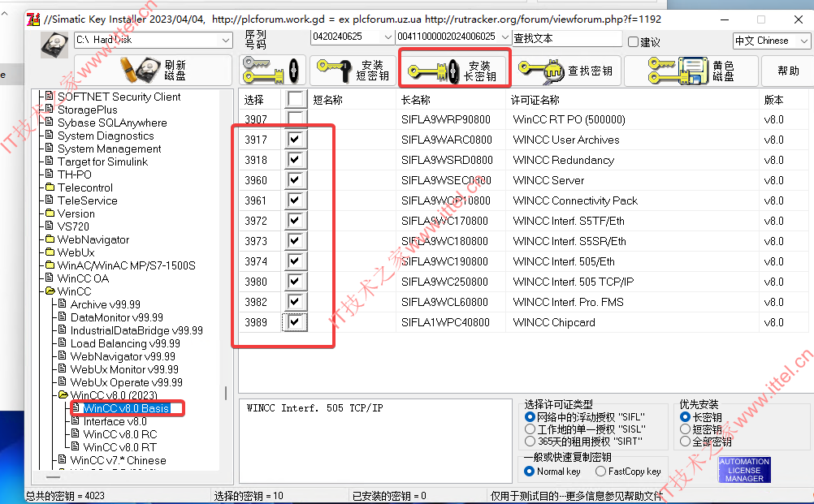Select WinCC v8.0 Basis in the tree
The image size is (814, 504).
[126, 408]
